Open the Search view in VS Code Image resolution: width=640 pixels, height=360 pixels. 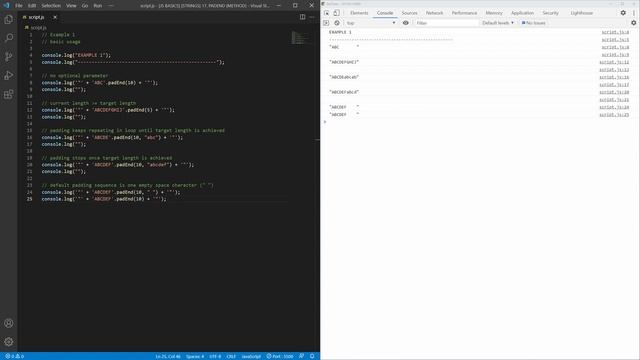[x=9, y=38]
